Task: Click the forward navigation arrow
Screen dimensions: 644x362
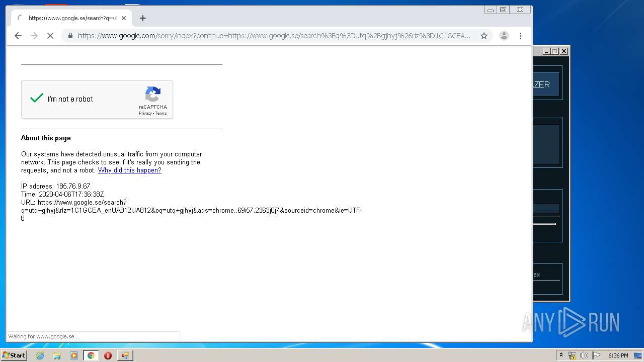Action: (x=34, y=36)
